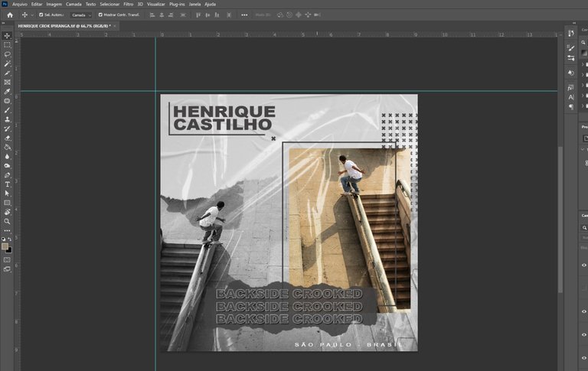Select the Magic Wand tool

coord(7,63)
